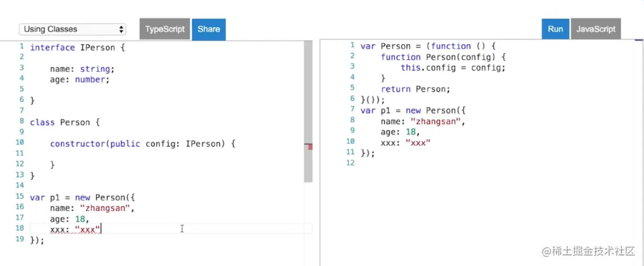
Task: Click 'age: 18,' on TypeScript line 17
Action: coord(69,219)
